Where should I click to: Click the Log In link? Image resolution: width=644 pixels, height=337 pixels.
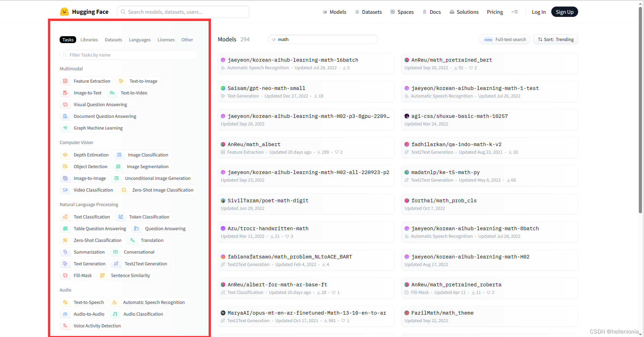click(x=539, y=12)
